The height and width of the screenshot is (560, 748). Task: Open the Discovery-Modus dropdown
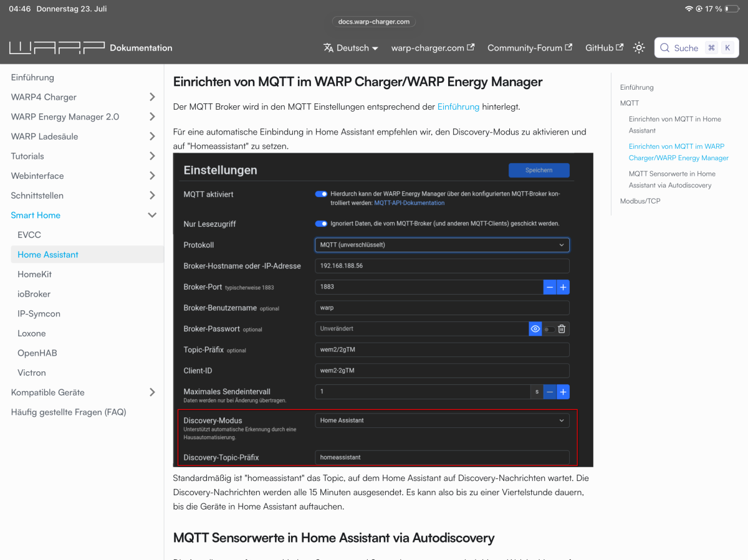[x=442, y=420]
